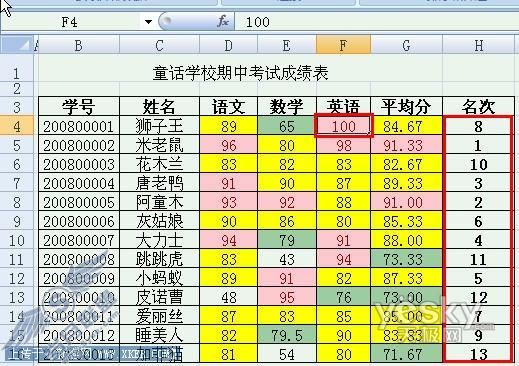Select math score 43 cell
This screenshot has height=366, width=519.
(x=287, y=259)
